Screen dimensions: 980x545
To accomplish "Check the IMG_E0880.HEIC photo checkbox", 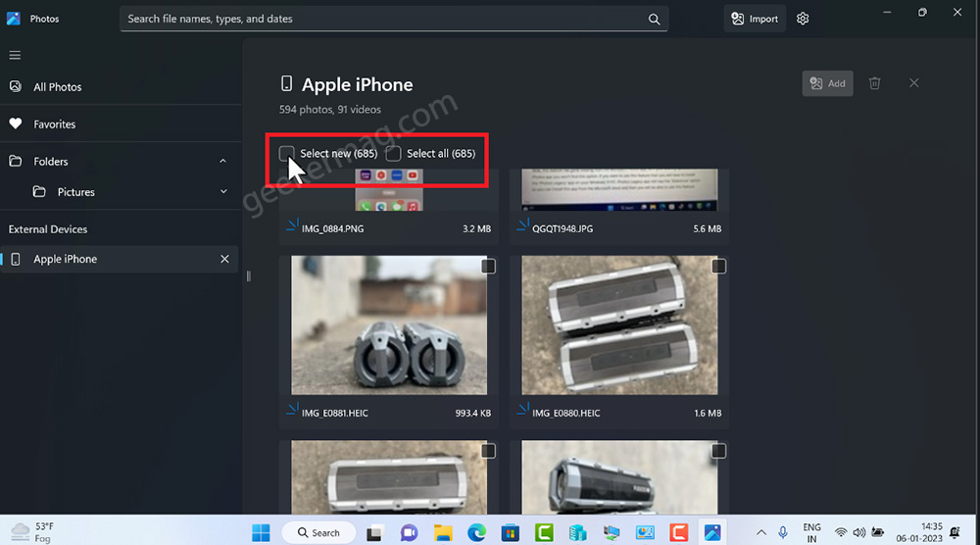I will pyautogui.click(x=718, y=267).
